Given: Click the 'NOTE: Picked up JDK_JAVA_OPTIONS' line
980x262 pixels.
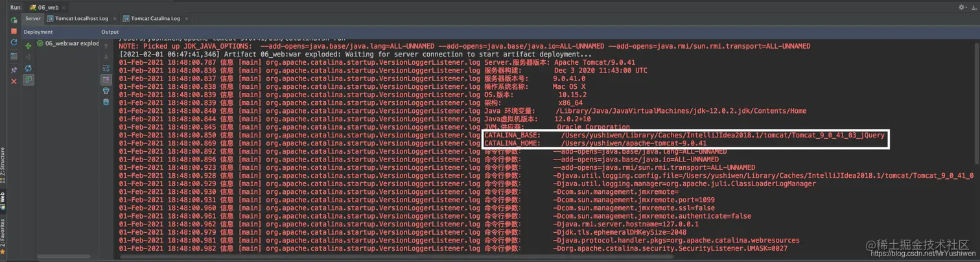Looking at the screenshot, I should point(465,46).
